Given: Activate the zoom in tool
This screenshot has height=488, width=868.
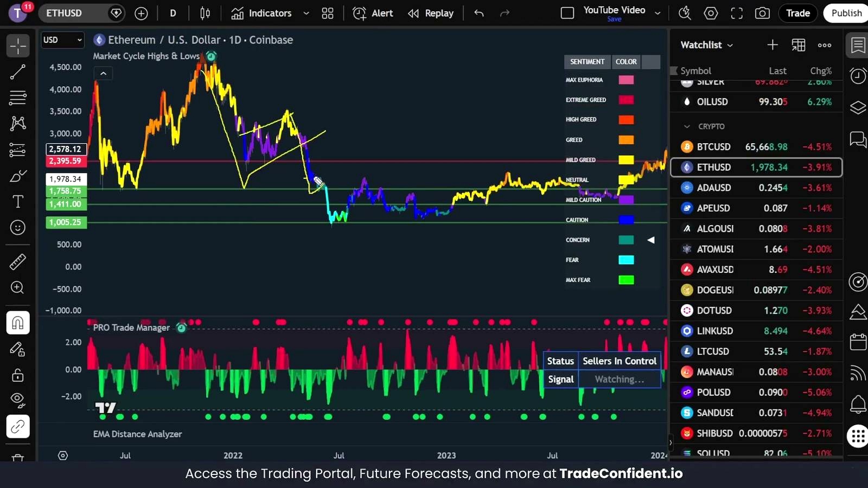Looking at the screenshot, I should pos(18,288).
